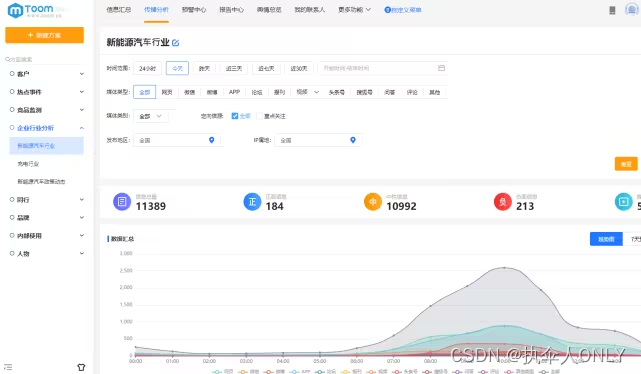
Task: Open the user avatar in top right
Action: coord(632,9)
